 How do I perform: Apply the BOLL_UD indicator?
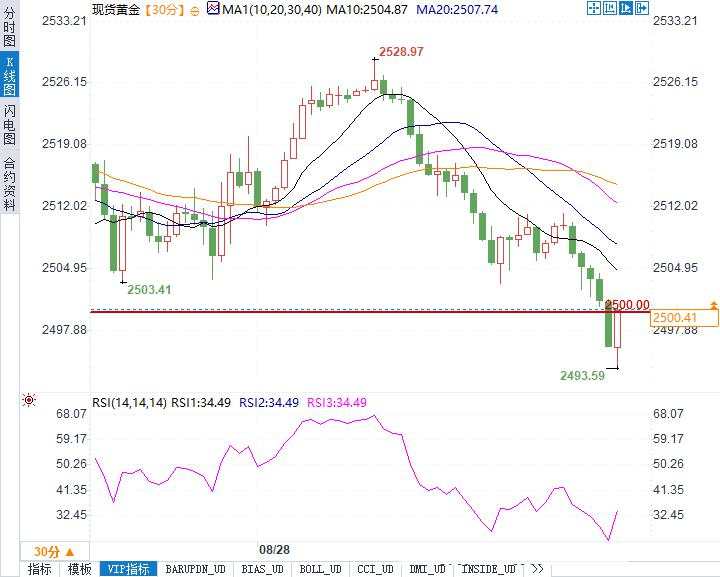point(321,569)
